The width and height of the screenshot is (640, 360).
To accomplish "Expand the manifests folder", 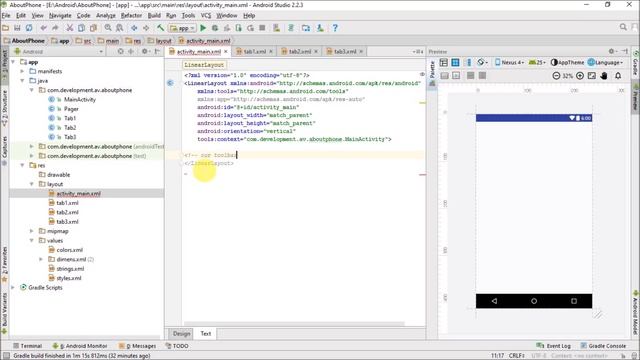I will click(x=22, y=71).
